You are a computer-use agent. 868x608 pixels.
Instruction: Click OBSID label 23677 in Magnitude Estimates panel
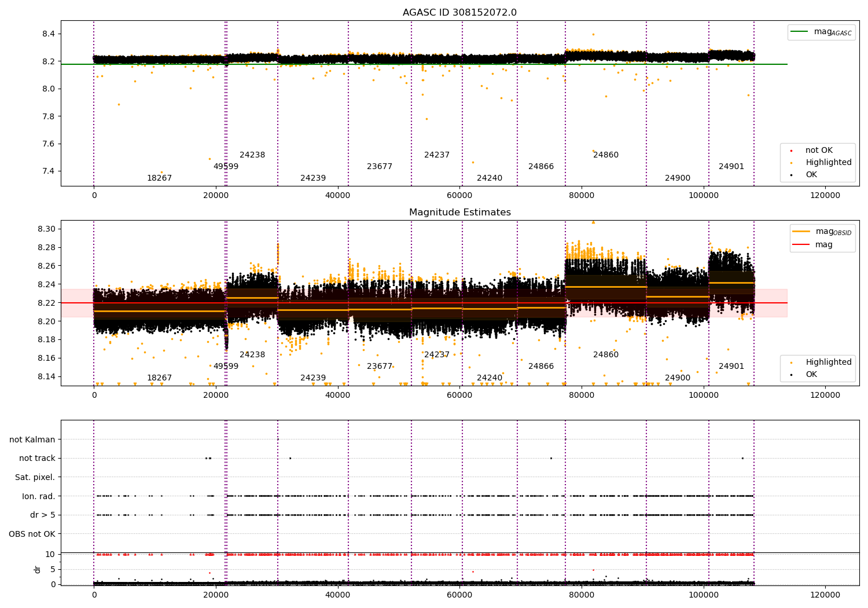pos(380,366)
